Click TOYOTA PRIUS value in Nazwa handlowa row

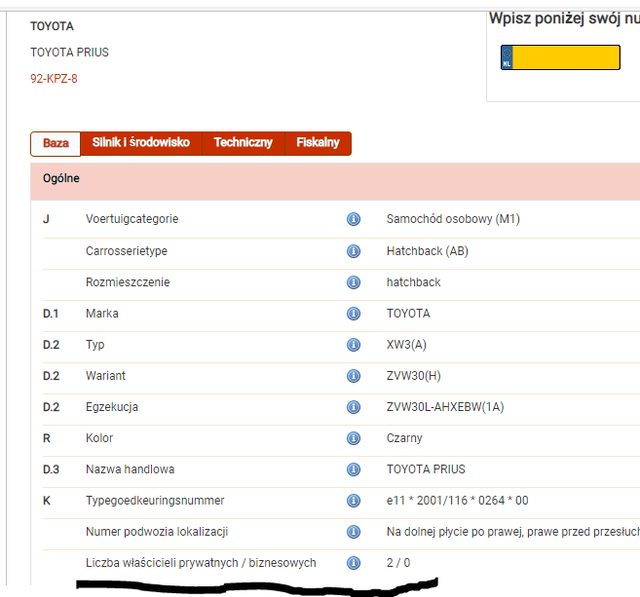click(426, 470)
